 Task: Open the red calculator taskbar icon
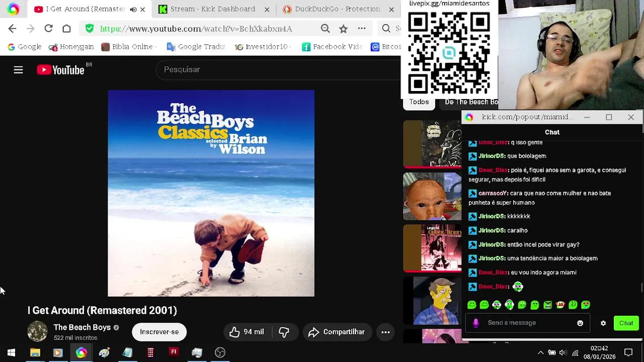click(150, 352)
